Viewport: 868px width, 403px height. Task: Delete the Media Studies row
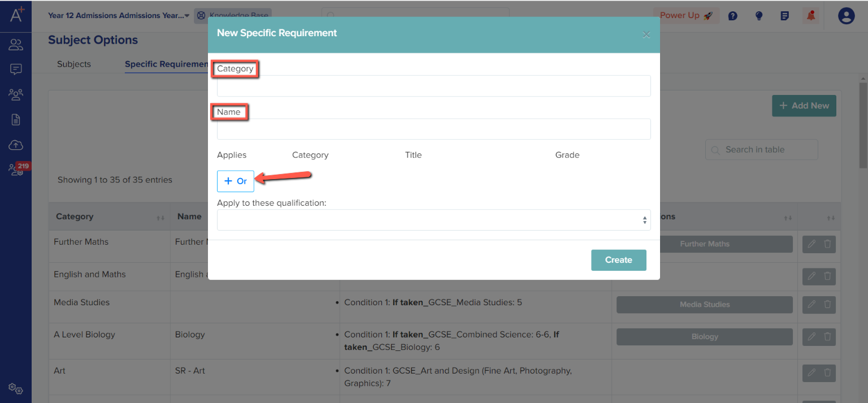827,305
